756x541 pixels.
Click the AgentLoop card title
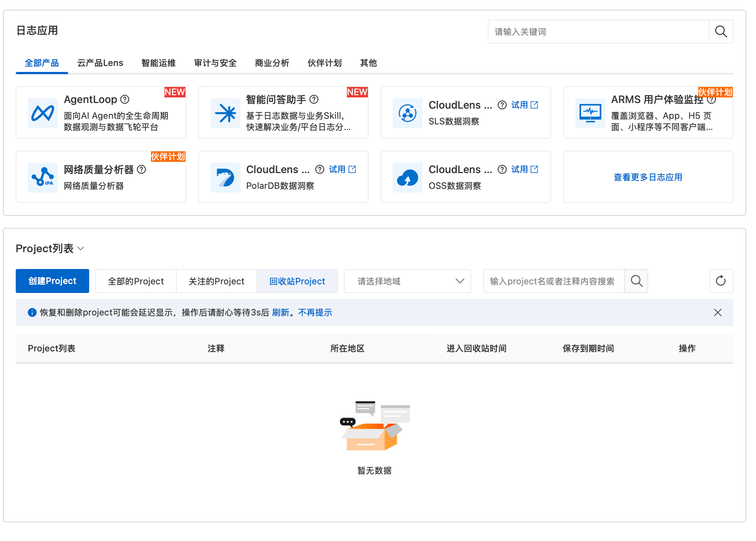pyautogui.click(x=90, y=99)
